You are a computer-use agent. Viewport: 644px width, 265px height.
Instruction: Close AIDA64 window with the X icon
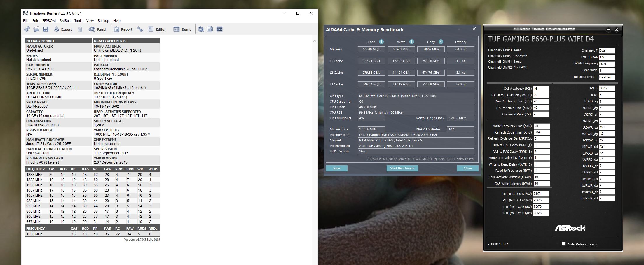tap(474, 29)
